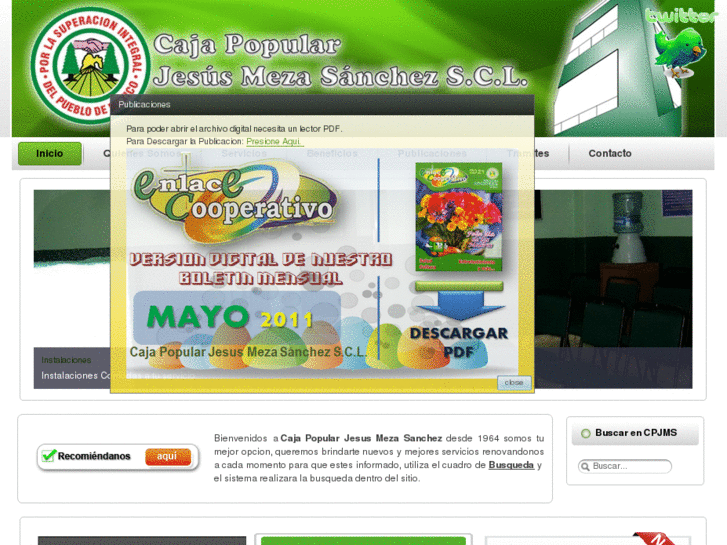Click the magazine cover thumbnail
Viewport: 727px width, 545px height.
tap(459, 217)
